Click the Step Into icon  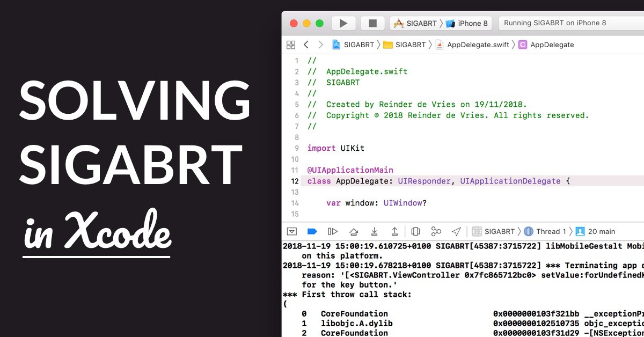[x=374, y=231]
